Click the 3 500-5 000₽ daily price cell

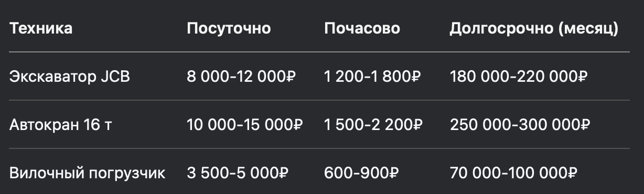point(238,173)
